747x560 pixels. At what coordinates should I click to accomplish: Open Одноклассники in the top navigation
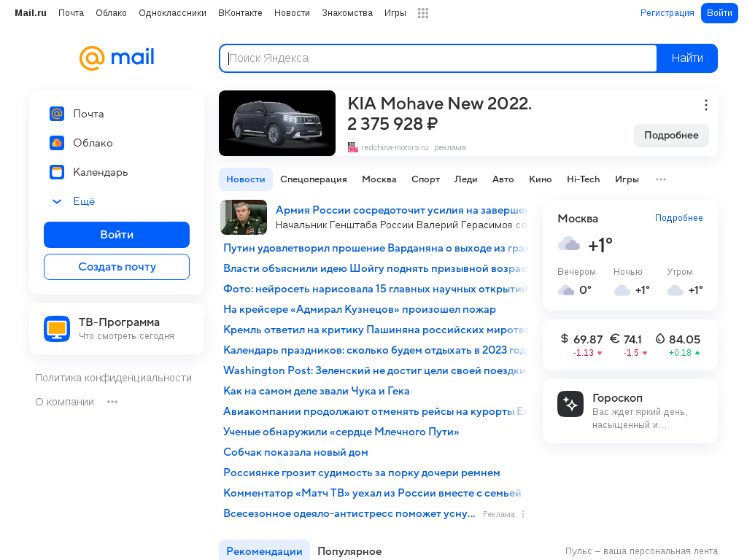(172, 13)
